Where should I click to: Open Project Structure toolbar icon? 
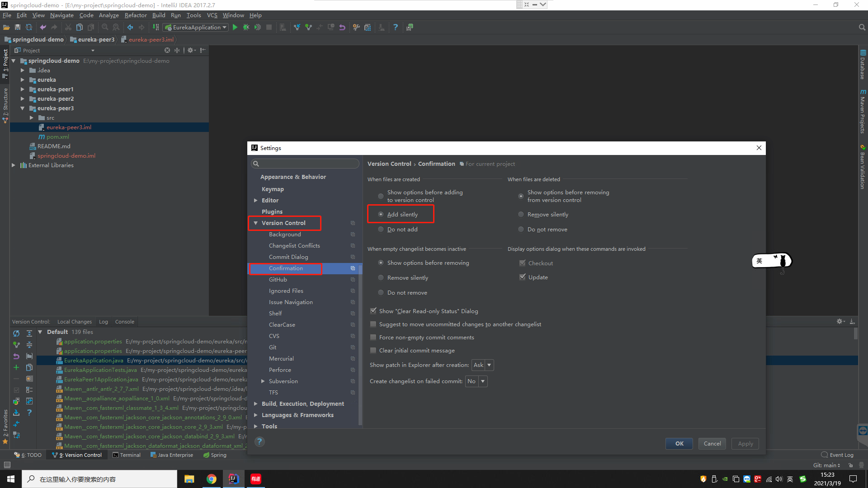click(x=368, y=28)
